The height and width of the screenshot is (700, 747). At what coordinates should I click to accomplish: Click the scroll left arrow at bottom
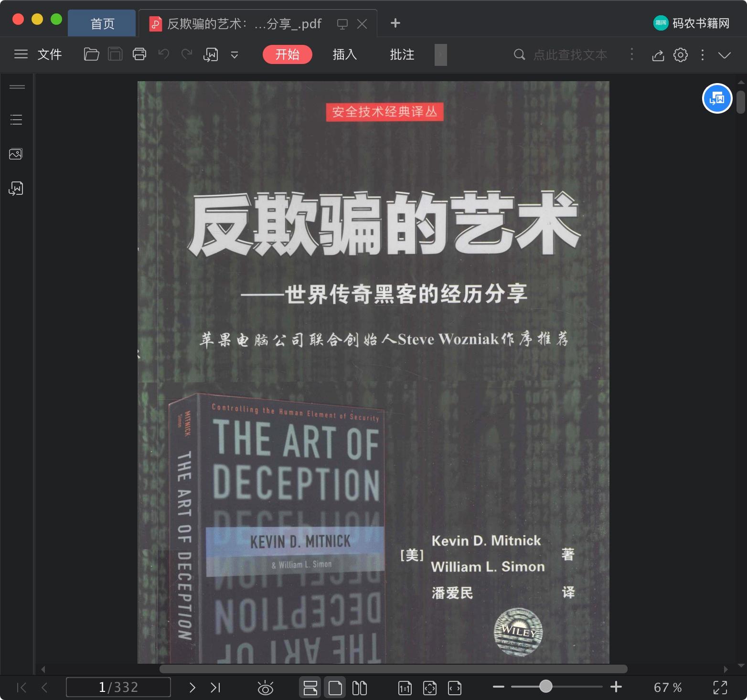pos(43,669)
